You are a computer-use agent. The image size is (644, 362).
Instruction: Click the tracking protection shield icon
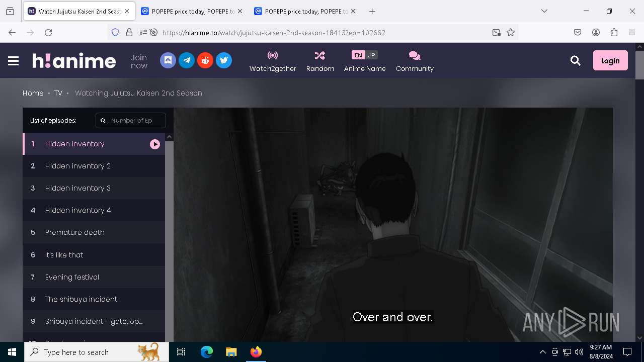[115, 32]
